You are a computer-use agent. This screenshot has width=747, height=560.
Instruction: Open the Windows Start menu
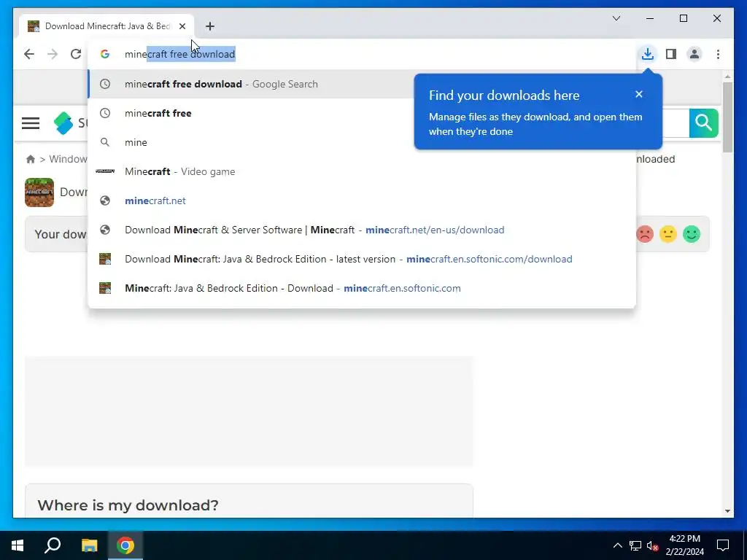pyautogui.click(x=18, y=545)
